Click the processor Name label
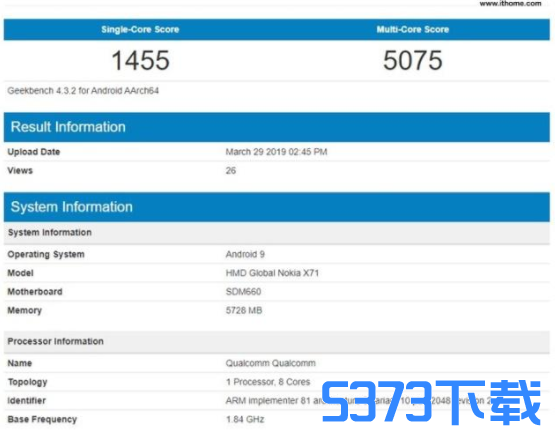This screenshot has height=435, width=555. coord(20,364)
